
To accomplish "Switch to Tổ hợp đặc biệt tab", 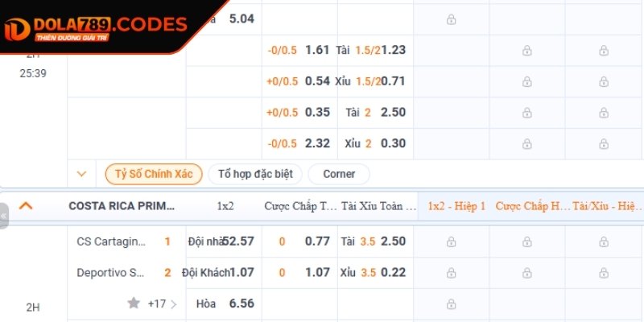I will click(255, 174).
